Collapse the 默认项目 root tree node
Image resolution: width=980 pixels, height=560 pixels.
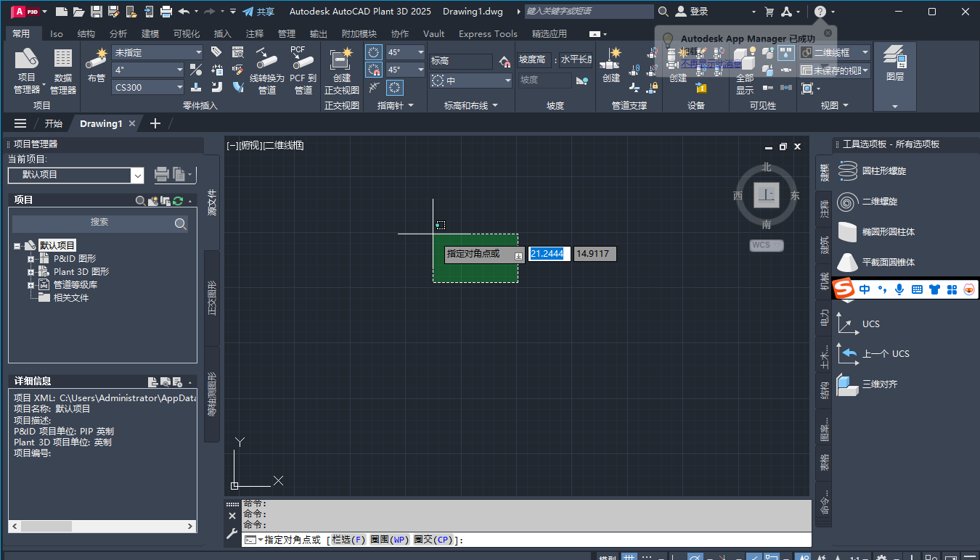(17, 246)
